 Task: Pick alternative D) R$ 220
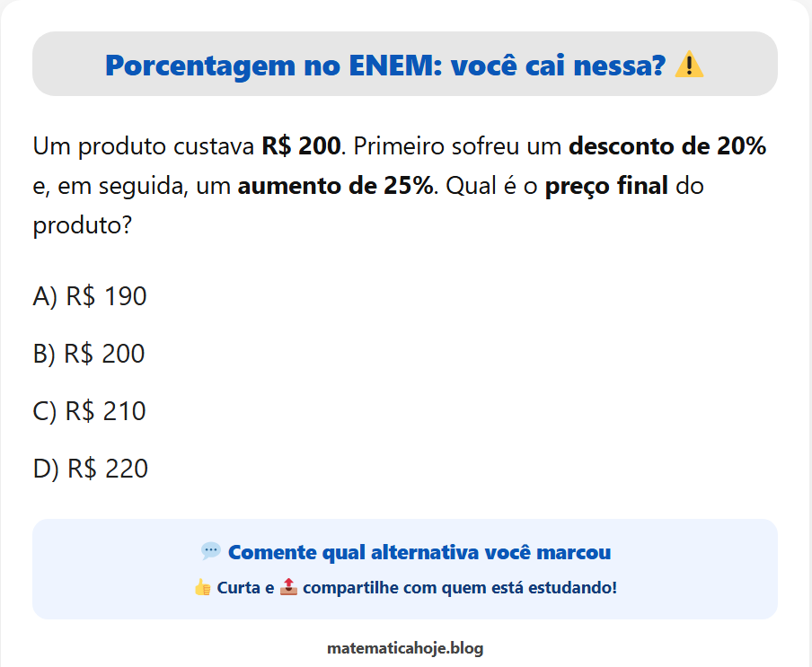pos(91,469)
